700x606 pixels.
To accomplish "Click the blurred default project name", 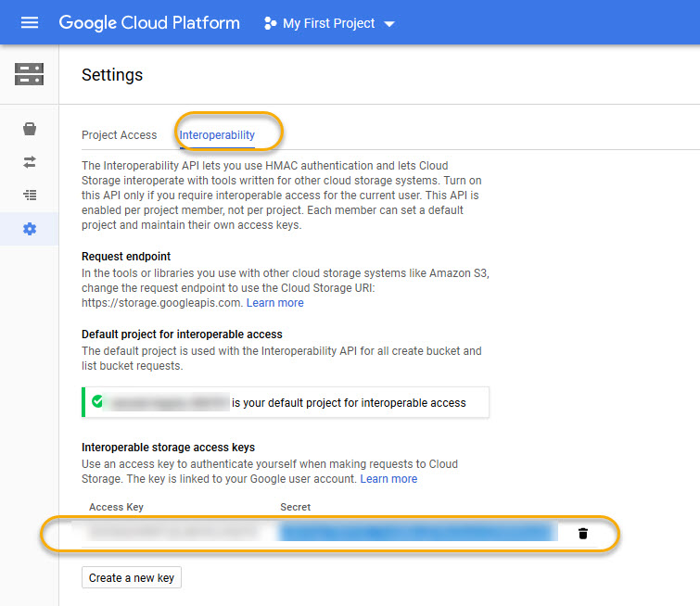I will (169, 402).
